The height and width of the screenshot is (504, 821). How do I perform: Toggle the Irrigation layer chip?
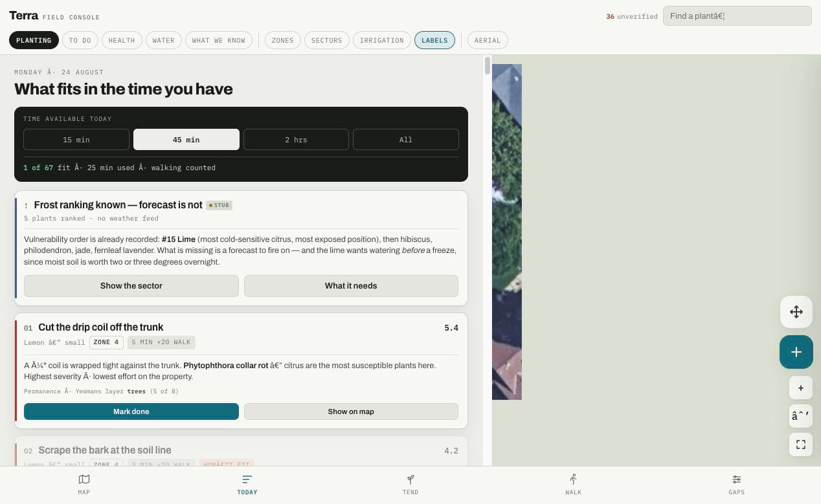(x=381, y=40)
